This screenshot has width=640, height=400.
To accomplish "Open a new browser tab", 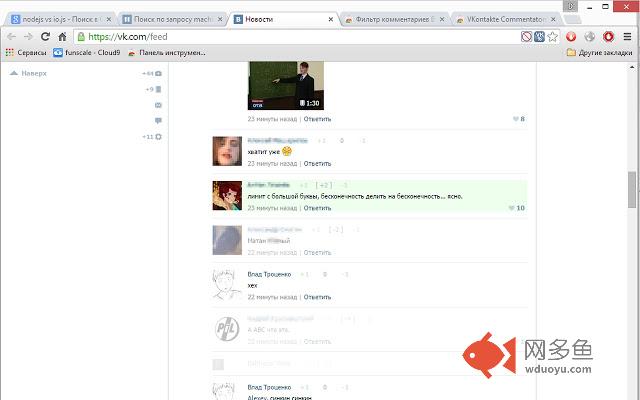I will 573,19.
